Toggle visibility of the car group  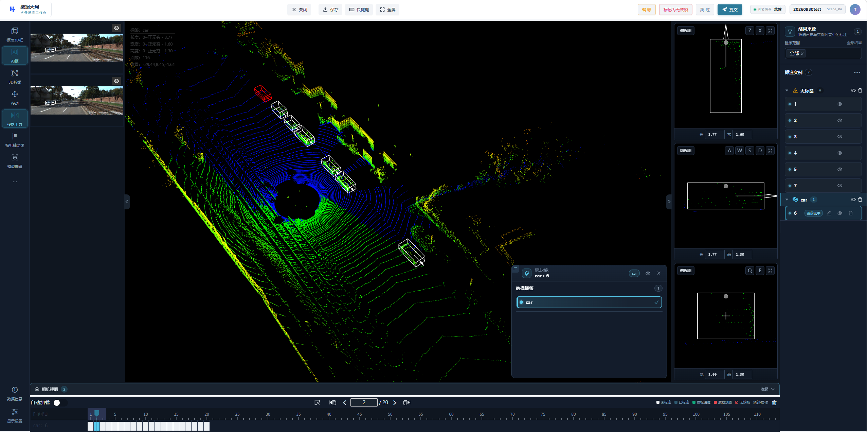[x=853, y=200]
